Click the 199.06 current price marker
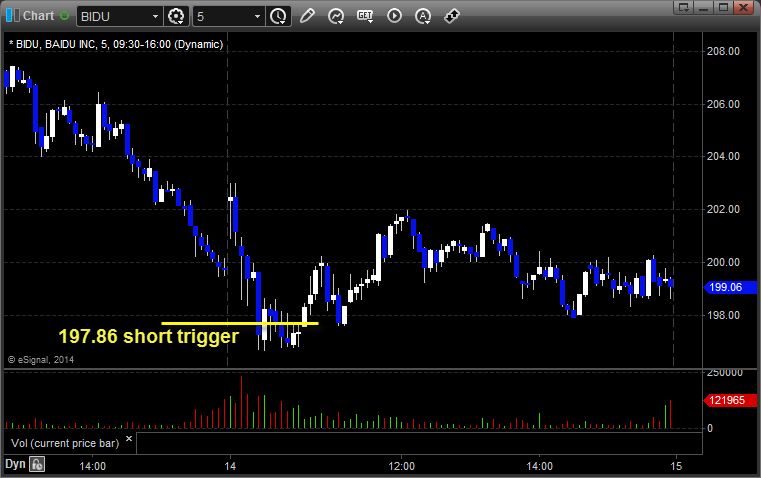This screenshot has width=761, height=478. click(x=730, y=287)
